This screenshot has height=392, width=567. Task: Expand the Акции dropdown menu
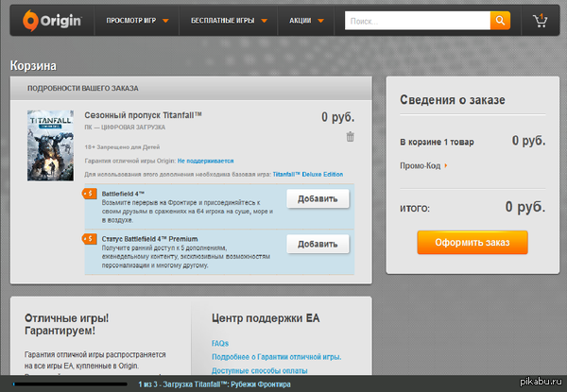[304, 20]
